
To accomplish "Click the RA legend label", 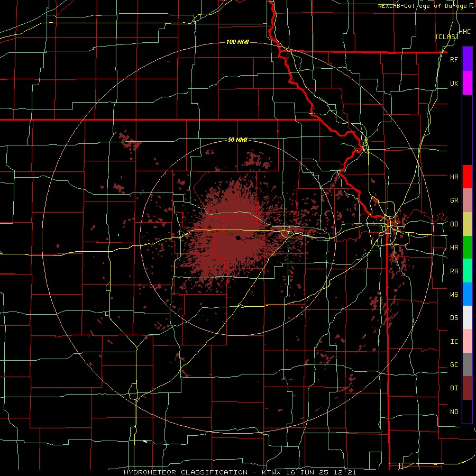I will click(x=454, y=271).
